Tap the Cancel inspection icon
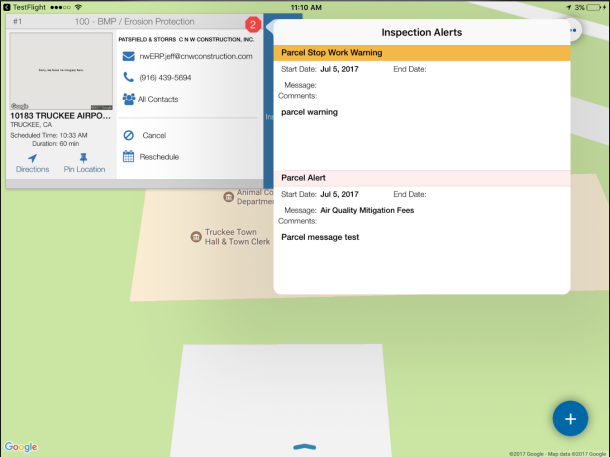 click(129, 135)
